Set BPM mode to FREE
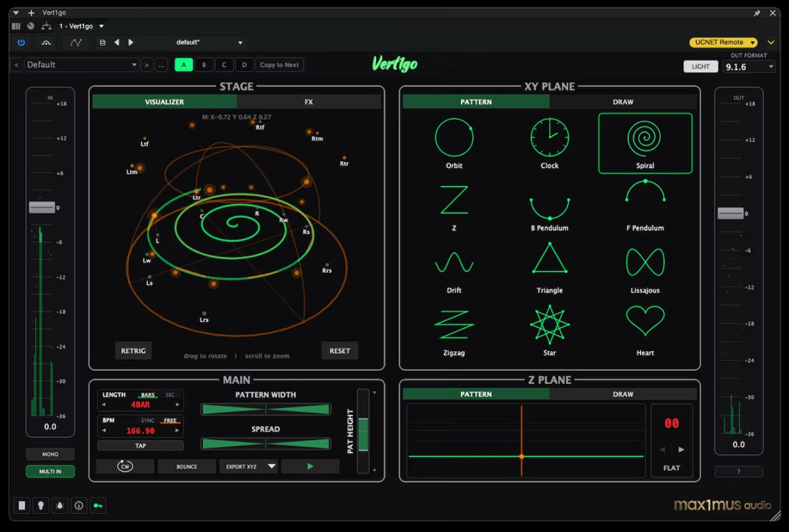789x532 pixels. 170,421
